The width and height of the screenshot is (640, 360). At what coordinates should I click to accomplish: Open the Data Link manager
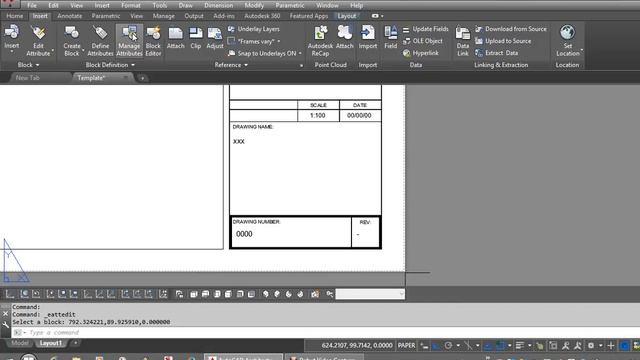[x=462, y=40]
